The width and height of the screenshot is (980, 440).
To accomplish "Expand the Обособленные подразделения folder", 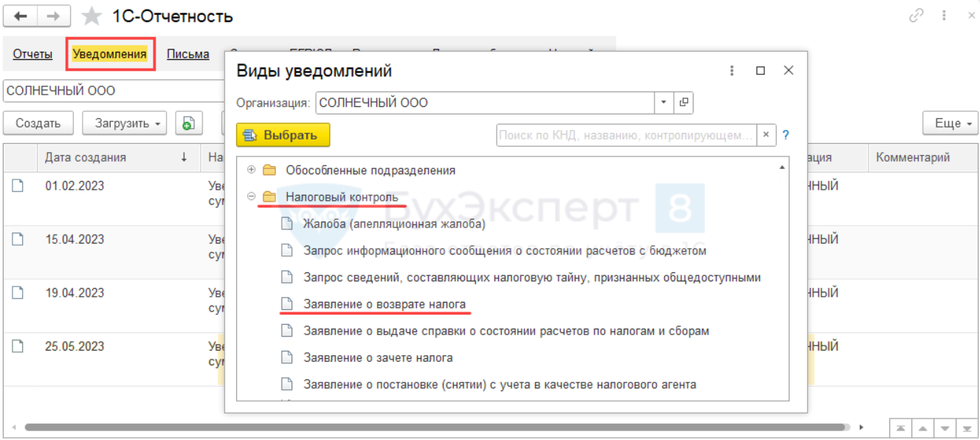I will tap(252, 170).
